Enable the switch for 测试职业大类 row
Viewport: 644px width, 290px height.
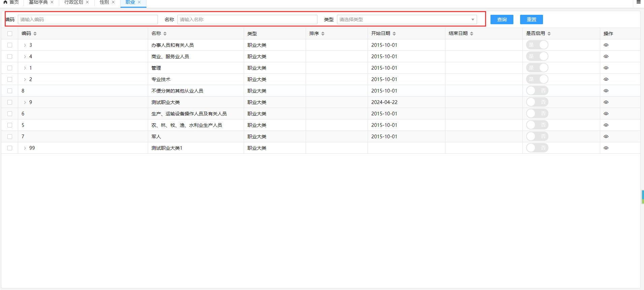(537, 102)
